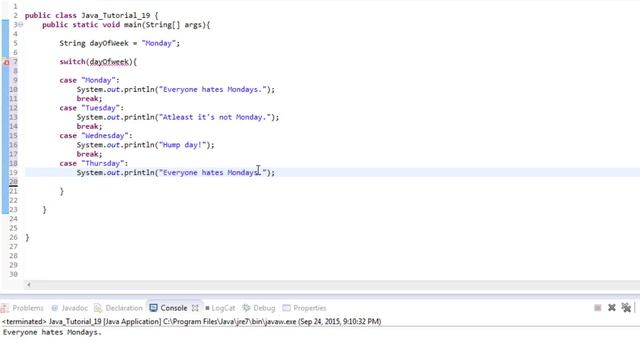
Task: Select the Console tab
Action: [x=169, y=308]
